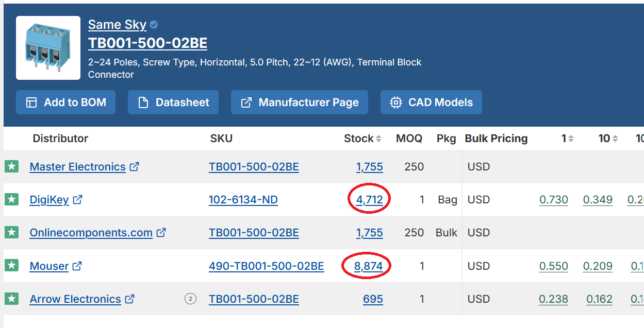The height and width of the screenshot is (328, 644).
Task: Click Master Electronics stock 1,755
Action: [370, 167]
